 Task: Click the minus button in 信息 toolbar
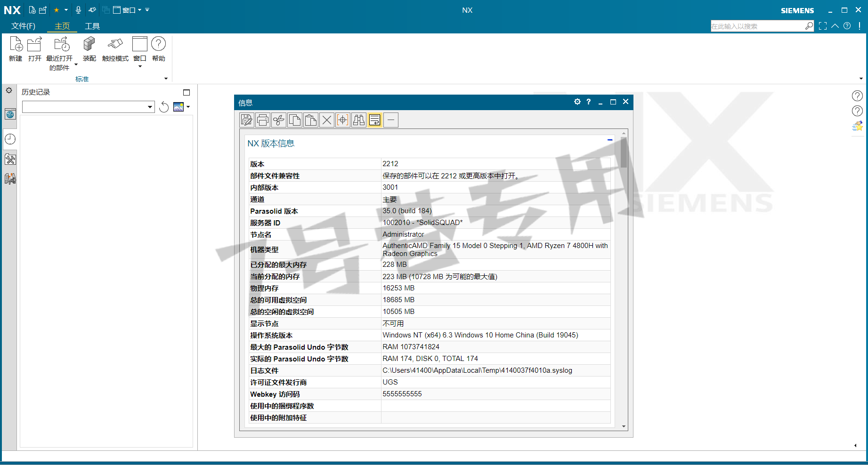coord(391,120)
